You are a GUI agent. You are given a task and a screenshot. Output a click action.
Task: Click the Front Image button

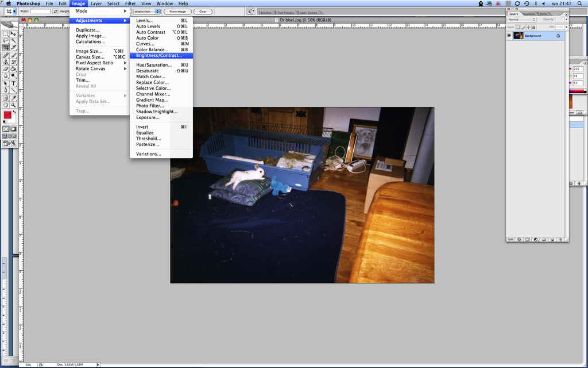click(x=177, y=11)
